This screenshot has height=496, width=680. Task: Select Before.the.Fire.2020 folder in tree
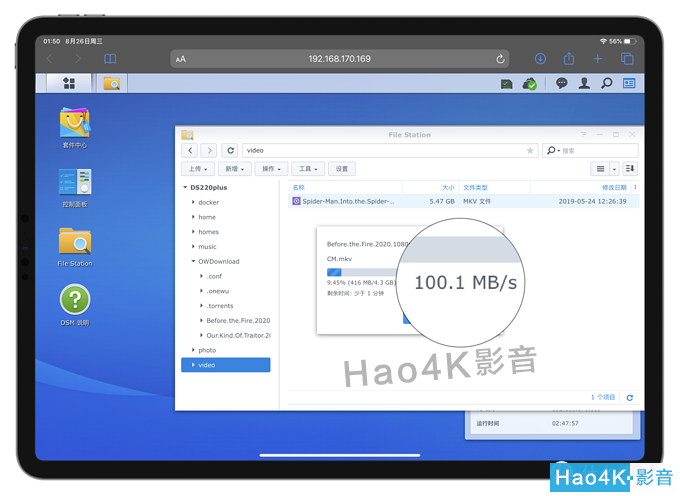[x=238, y=320]
